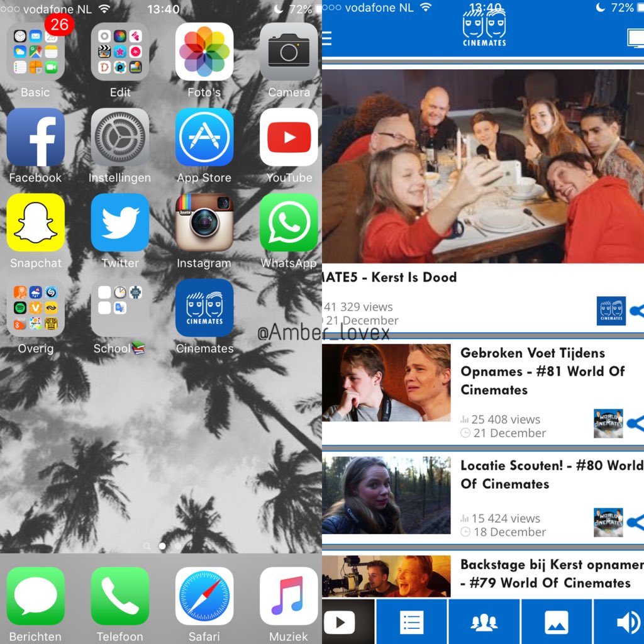Launch Safari from the dock
The height and width of the screenshot is (644, 644).
[x=204, y=596]
